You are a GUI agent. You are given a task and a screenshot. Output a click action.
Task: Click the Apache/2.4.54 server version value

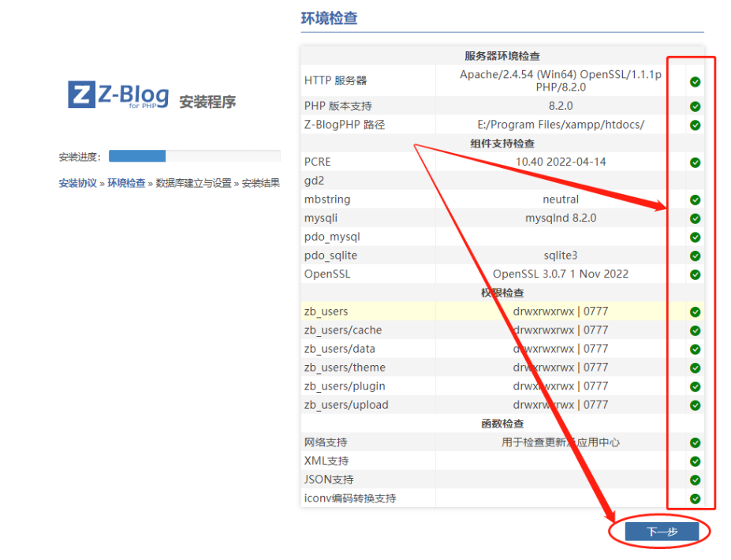561,80
